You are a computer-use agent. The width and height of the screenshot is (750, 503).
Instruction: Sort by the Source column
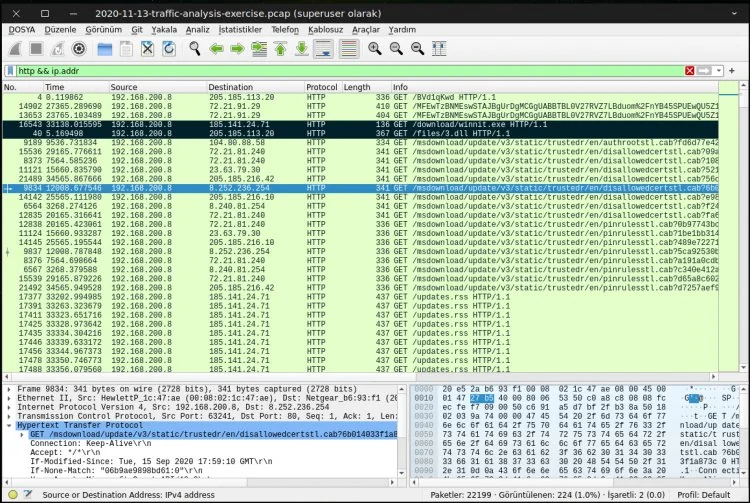tap(157, 87)
